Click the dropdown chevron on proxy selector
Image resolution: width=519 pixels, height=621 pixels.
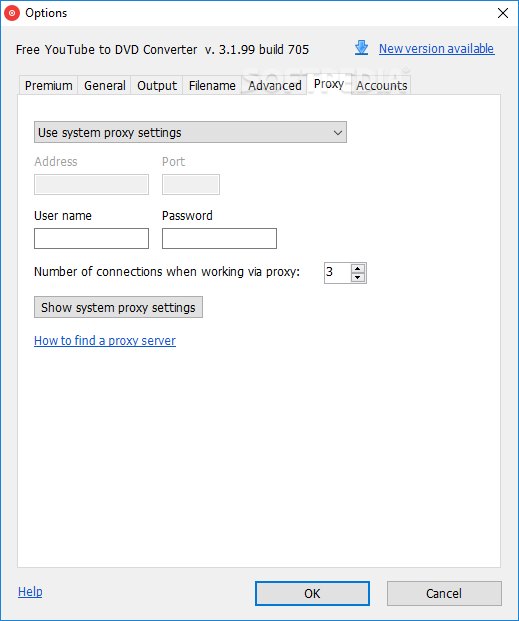(x=338, y=133)
